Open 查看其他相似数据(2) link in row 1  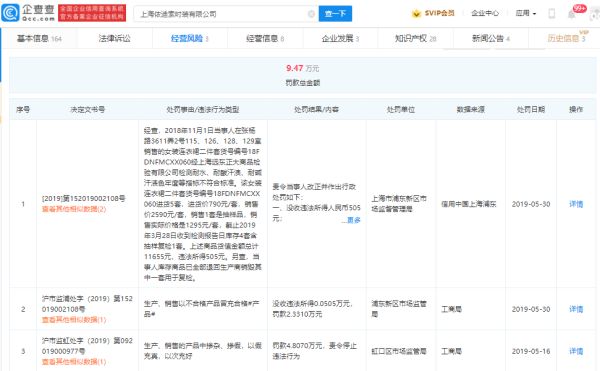coord(74,209)
